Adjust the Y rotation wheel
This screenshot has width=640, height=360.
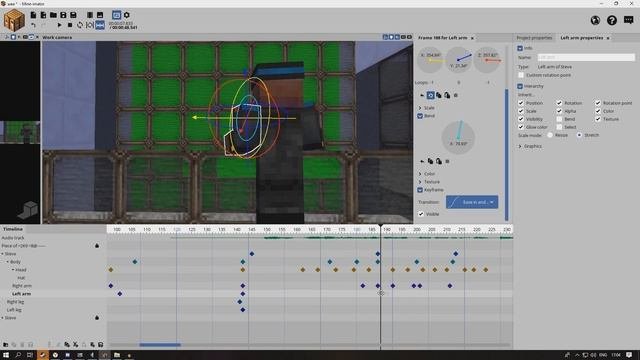(458, 60)
